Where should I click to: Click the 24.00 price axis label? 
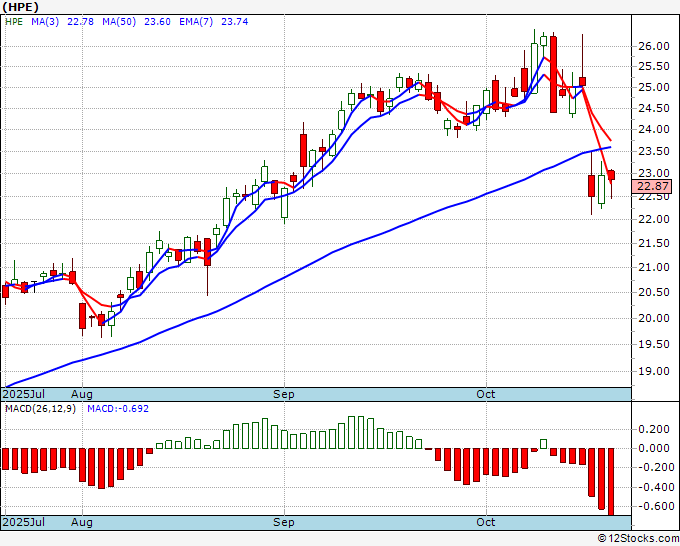654,129
